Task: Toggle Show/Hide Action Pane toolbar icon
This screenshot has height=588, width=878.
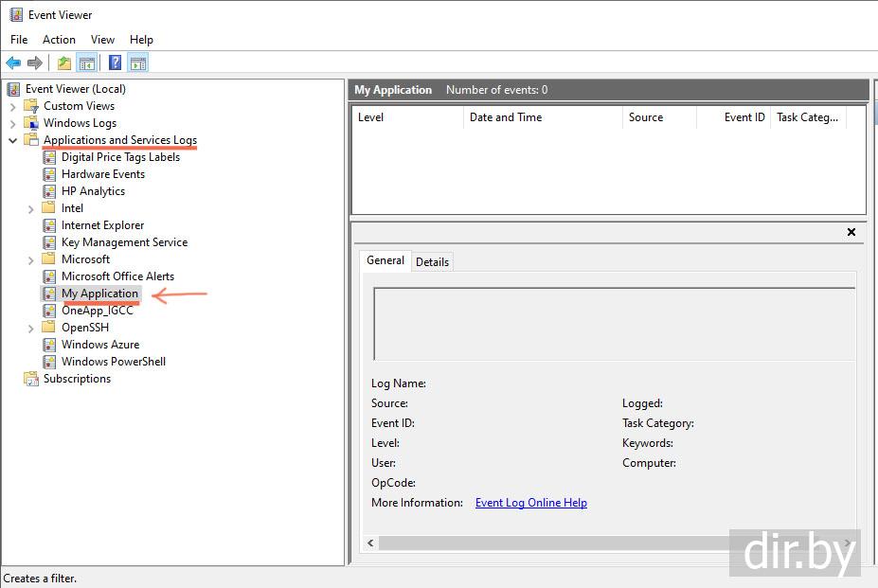Action: pos(138,63)
